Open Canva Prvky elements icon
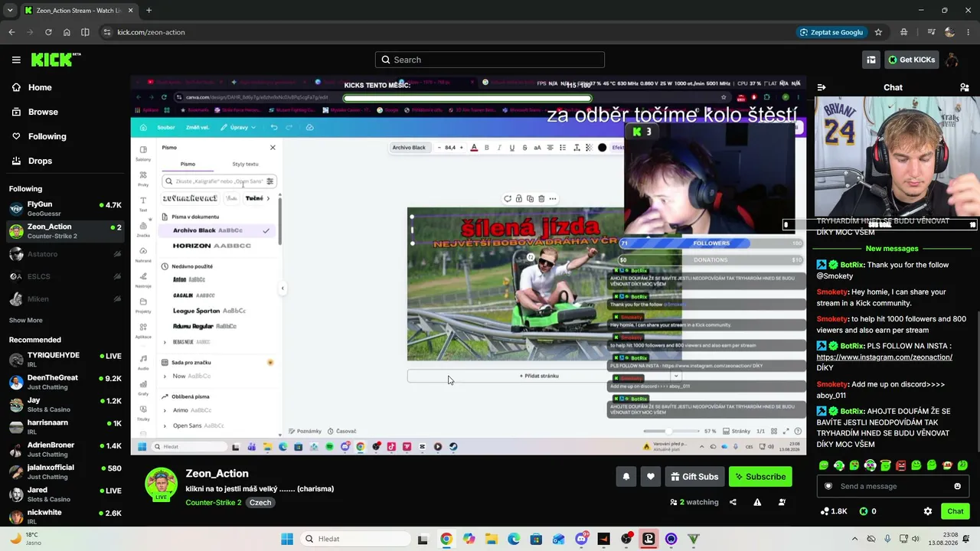The width and height of the screenshot is (980, 551). click(x=143, y=178)
